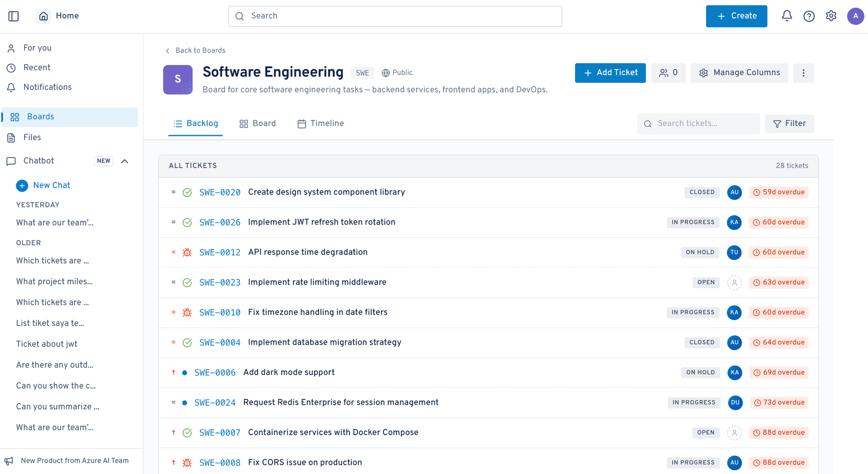Switch to the Timeline tab
Image resolution: width=868 pixels, height=474 pixels.
[321, 123]
